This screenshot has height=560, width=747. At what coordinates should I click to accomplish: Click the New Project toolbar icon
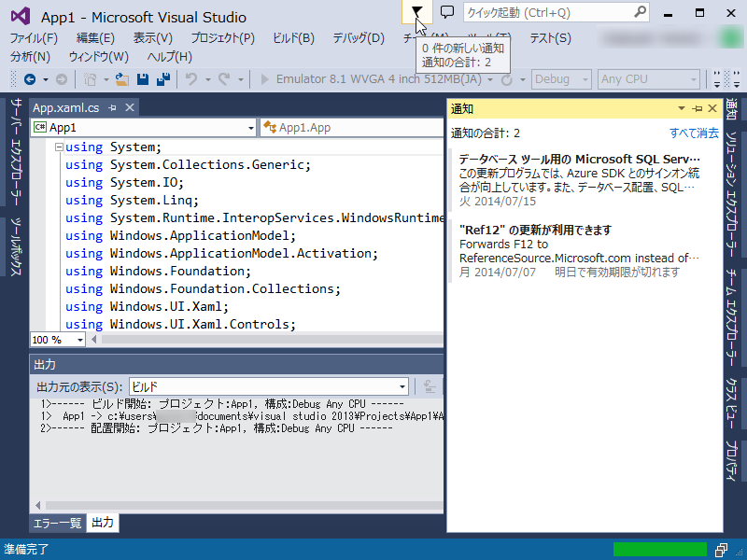[90, 79]
